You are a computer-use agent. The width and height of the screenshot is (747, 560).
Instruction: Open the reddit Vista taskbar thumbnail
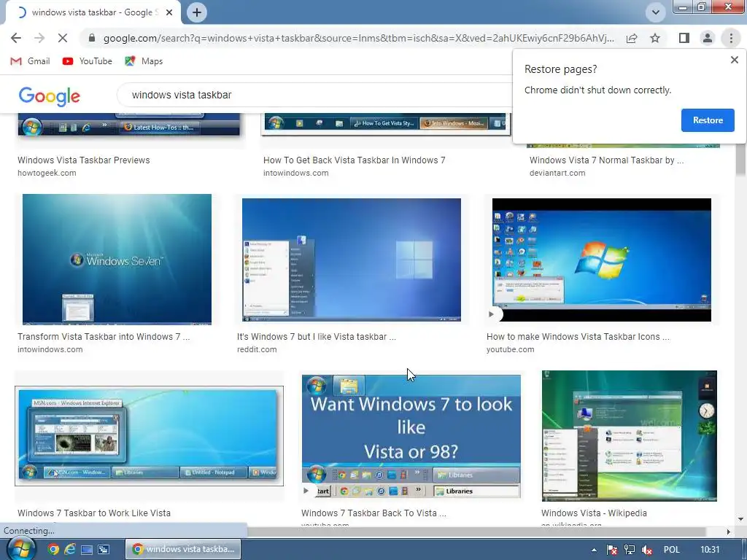tap(352, 260)
